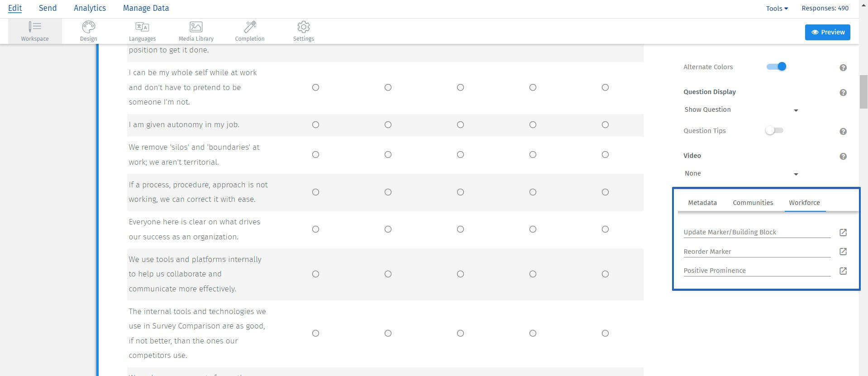Select fifth radio for 'tools and platforms internally' row

pos(605,274)
